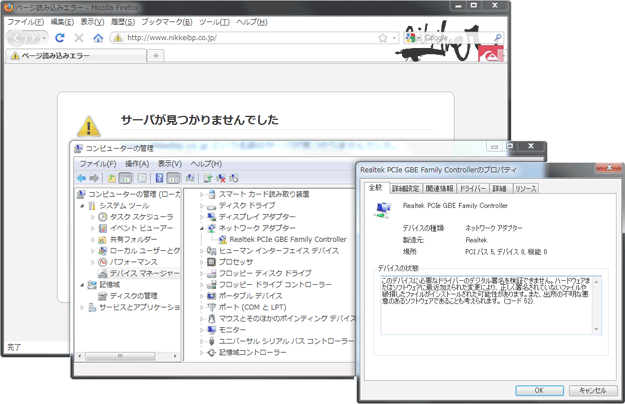The width and height of the screenshot is (625, 404).
Task: Click the network adapter icon in properties dialog
Action: pos(383,210)
